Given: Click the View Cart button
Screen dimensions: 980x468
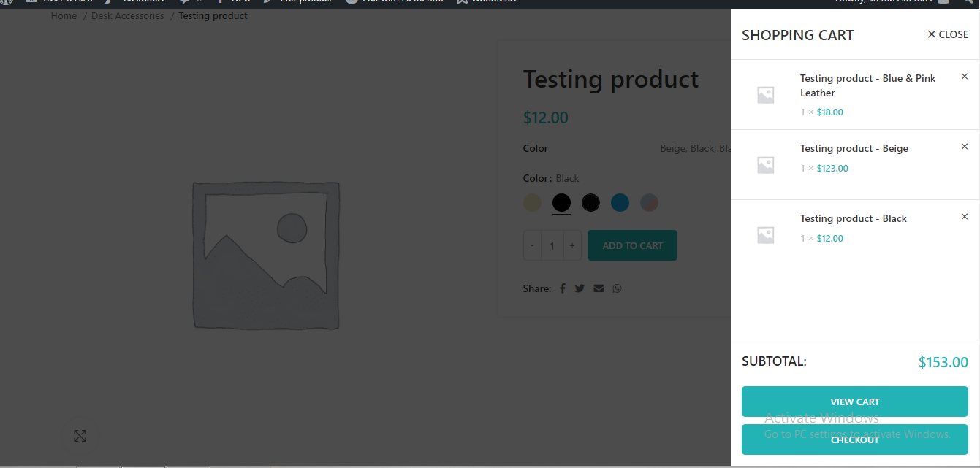Looking at the screenshot, I should [x=855, y=402].
